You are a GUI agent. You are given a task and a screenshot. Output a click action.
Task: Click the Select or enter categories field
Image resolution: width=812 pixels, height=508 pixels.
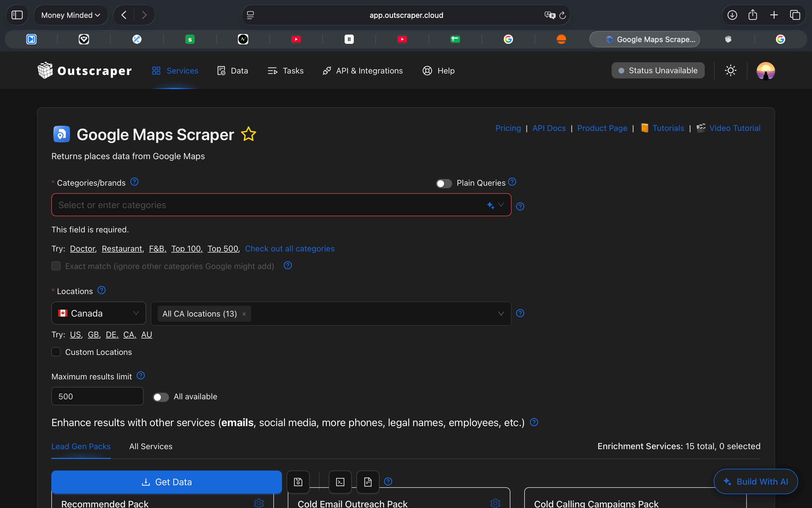point(281,205)
